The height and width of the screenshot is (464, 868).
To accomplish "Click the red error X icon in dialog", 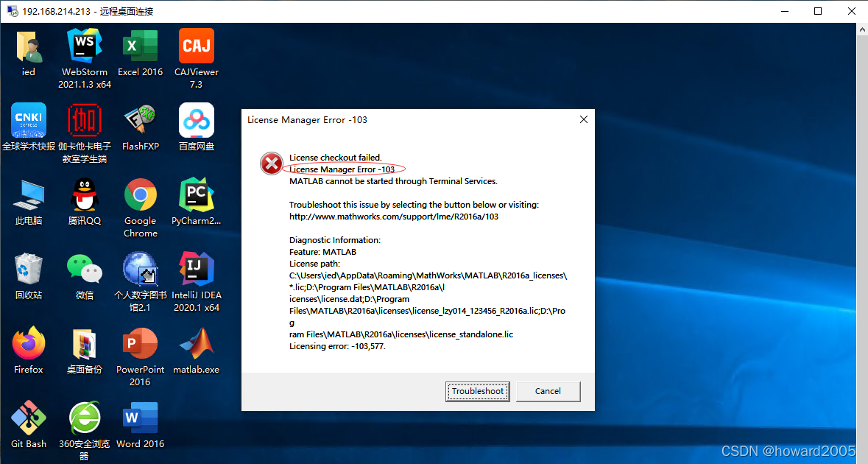I will [x=271, y=164].
